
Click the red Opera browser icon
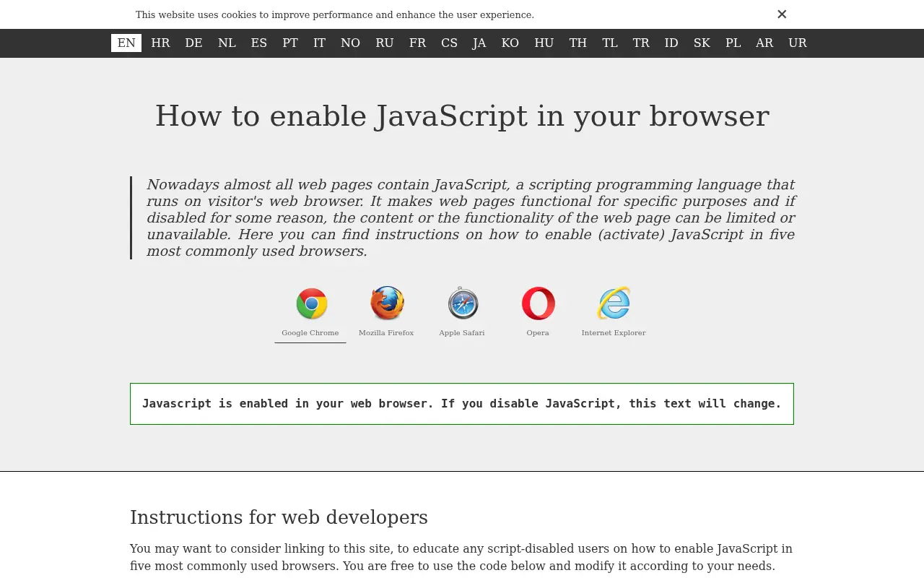pyautogui.click(x=539, y=303)
